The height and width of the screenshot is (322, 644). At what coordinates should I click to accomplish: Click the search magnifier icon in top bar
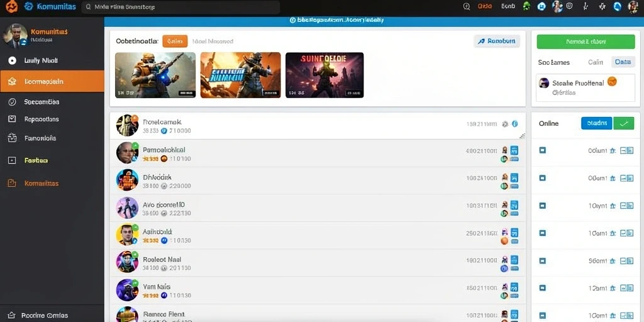(x=466, y=6)
